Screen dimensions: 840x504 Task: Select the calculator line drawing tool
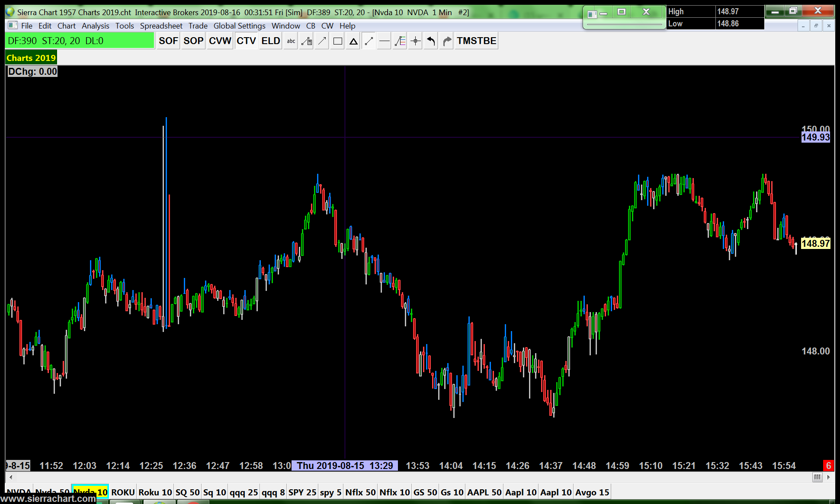[307, 41]
